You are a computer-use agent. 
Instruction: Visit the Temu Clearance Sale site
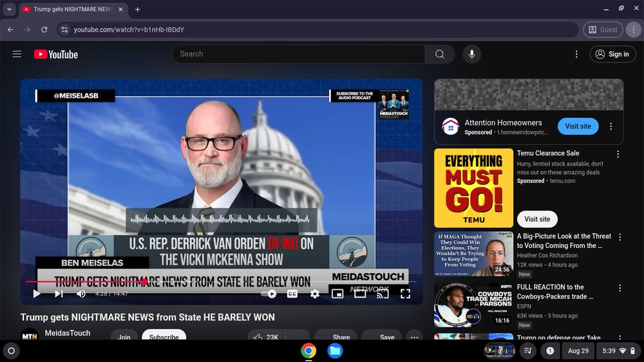[x=537, y=219]
